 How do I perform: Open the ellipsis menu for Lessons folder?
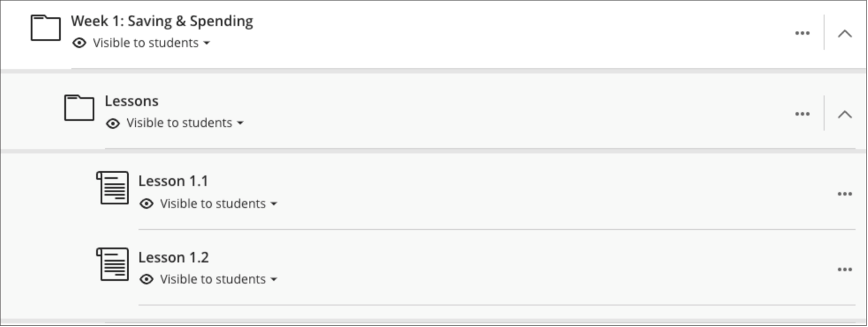[x=802, y=114]
